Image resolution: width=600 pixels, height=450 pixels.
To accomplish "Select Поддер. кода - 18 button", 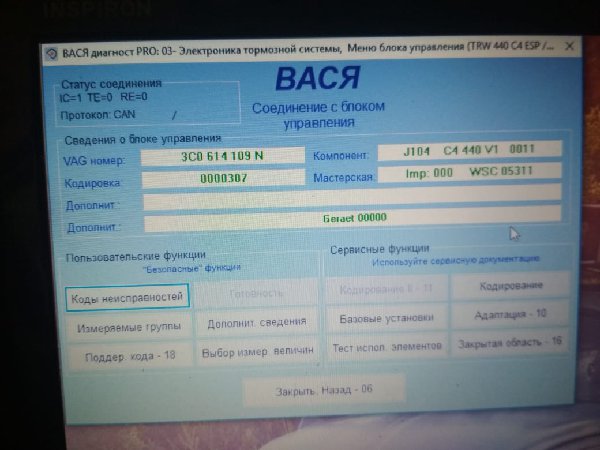I will [130, 356].
